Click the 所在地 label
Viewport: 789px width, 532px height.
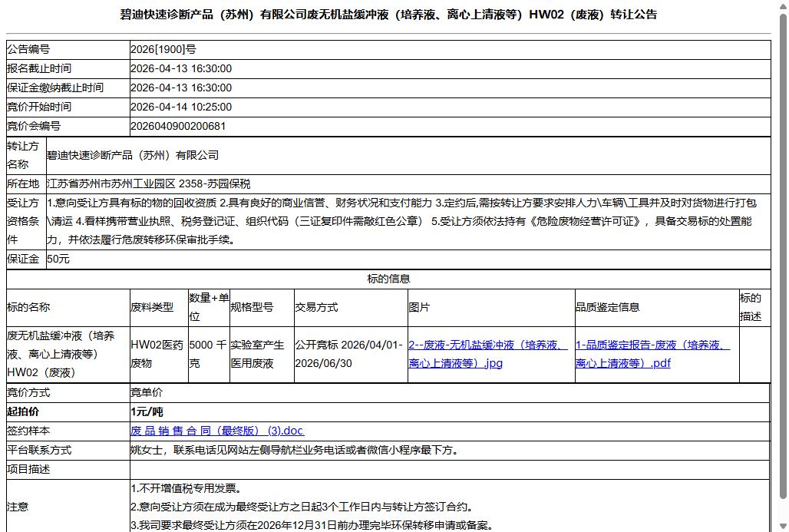pyautogui.click(x=23, y=183)
